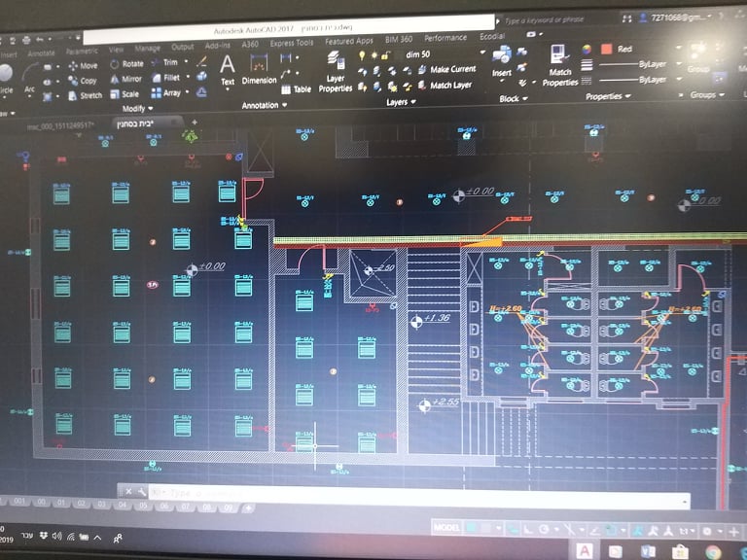Select the Mirror tool
Viewport: 747px width, 560px height.
tap(125, 79)
